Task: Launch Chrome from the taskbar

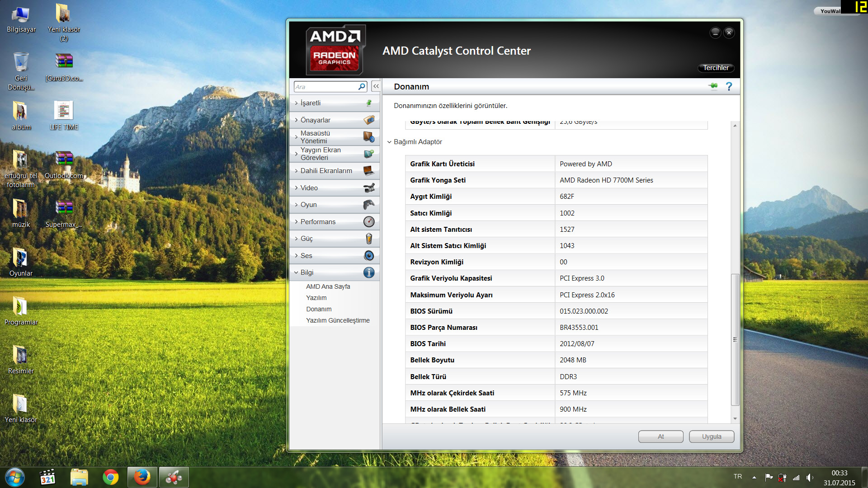Action: tap(110, 477)
